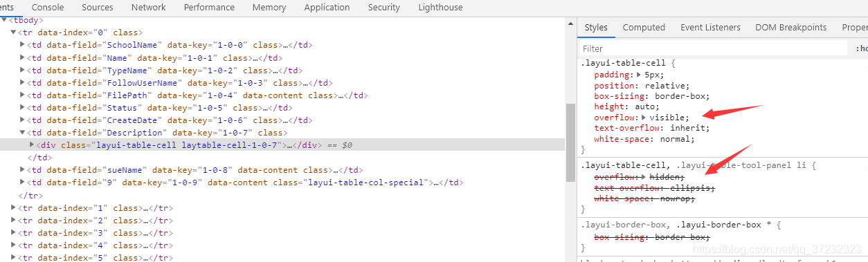Expand the td SchoolName node
The width and height of the screenshot is (868, 262).
pyautogui.click(x=22, y=45)
